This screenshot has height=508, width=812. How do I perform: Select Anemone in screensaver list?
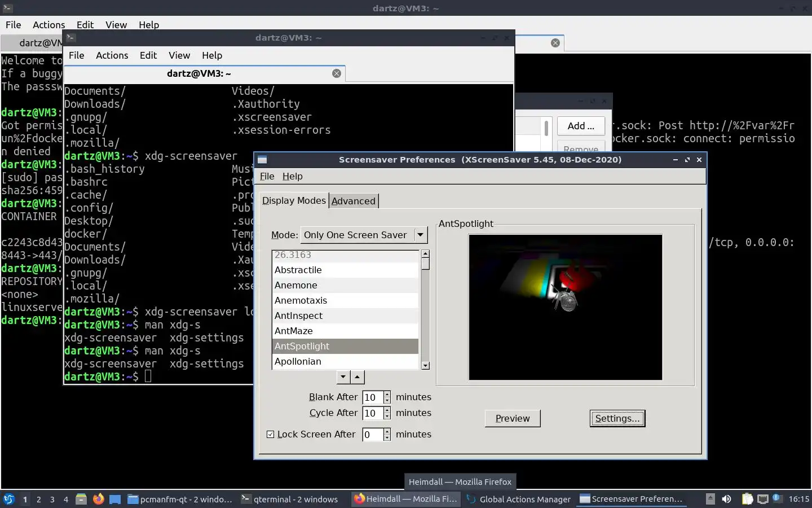[345, 285]
